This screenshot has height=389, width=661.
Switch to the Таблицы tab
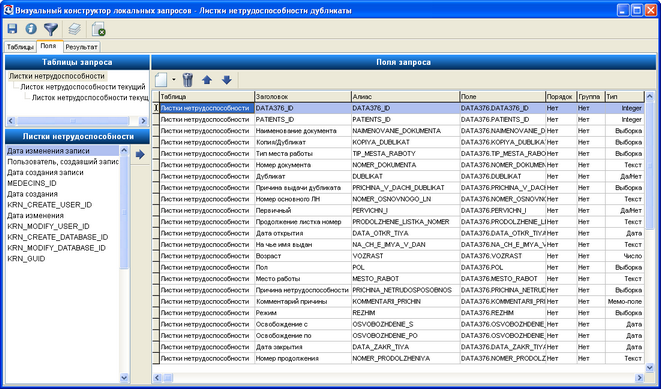pyautogui.click(x=20, y=47)
